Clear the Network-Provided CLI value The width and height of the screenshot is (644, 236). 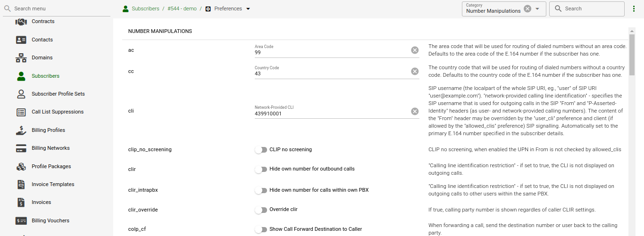pyautogui.click(x=415, y=111)
